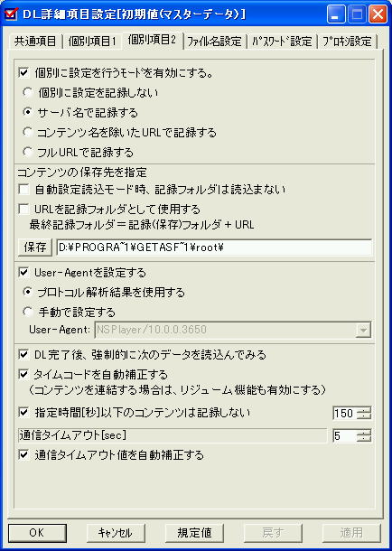The height and width of the screenshot is (551, 392).
Task: Click the save folder path field
Action: pyautogui.click(x=213, y=247)
